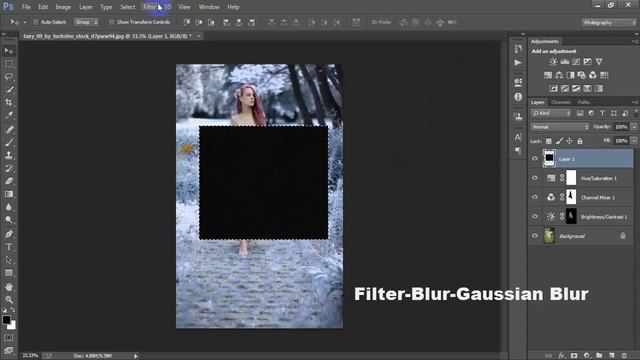640x360 pixels.
Task: Select the Clone Stamp tool
Action: pos(9,156)
